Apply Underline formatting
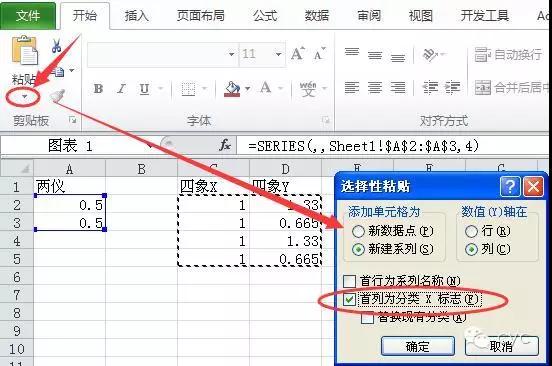The height and width of the screenshot is (366, 552). click(x=144, y=89)
